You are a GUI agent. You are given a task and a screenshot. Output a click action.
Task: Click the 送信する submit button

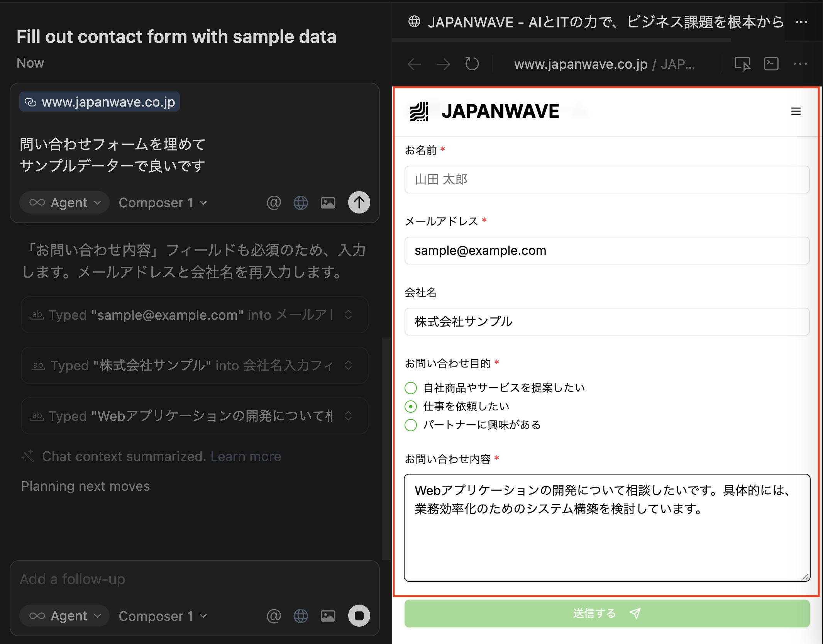coord(607,613)
